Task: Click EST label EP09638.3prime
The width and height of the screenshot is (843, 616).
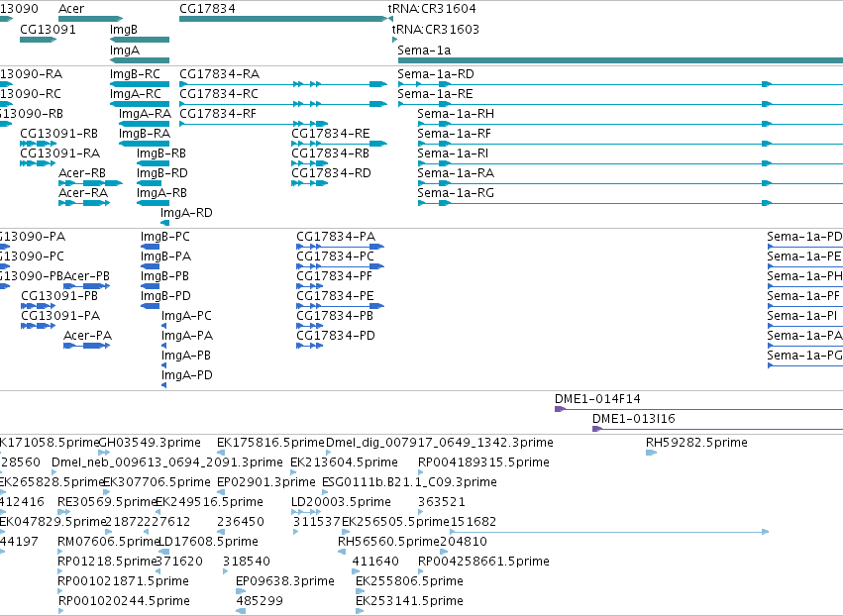Action: point(285,581)
